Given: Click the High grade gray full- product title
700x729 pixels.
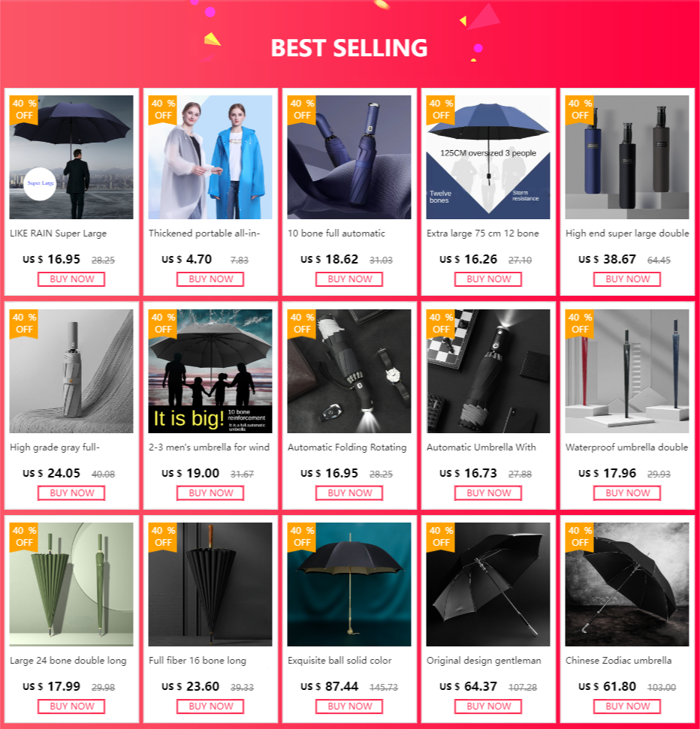Looking at the screenshot, I should click(55, 447).
